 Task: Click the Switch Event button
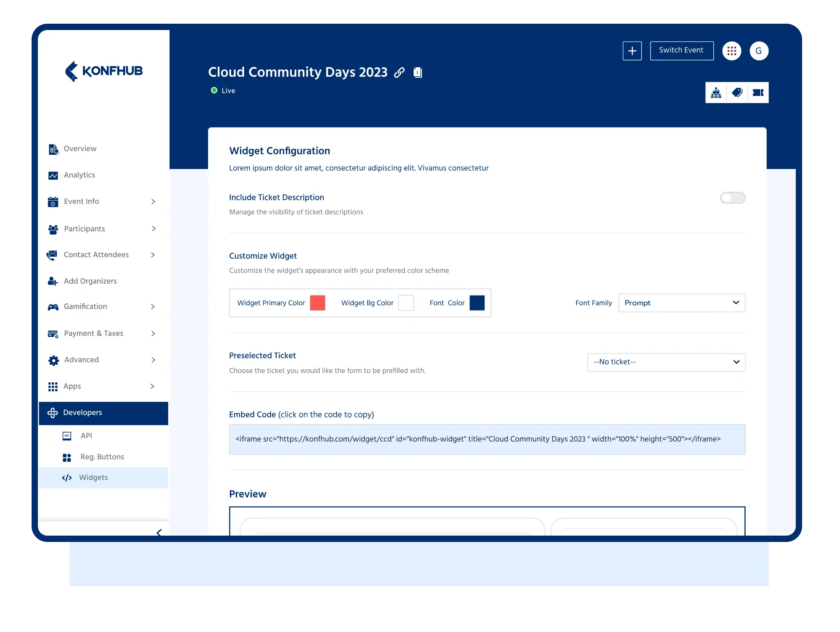click(681, 51)
